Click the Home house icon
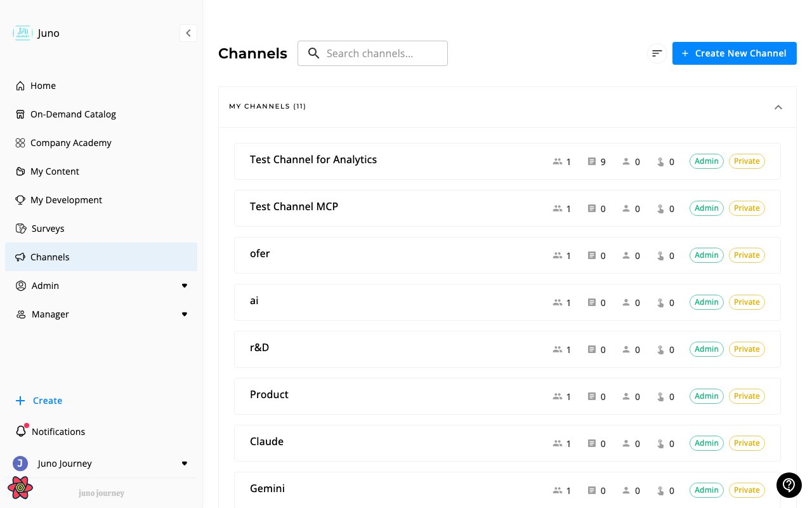The image size is (812, 508). (21, 86)
